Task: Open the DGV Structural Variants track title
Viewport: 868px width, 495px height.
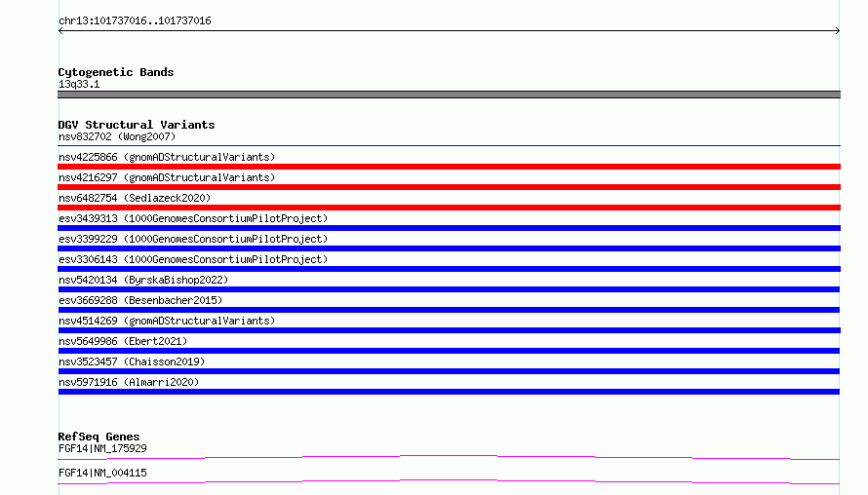Action: 137,125
